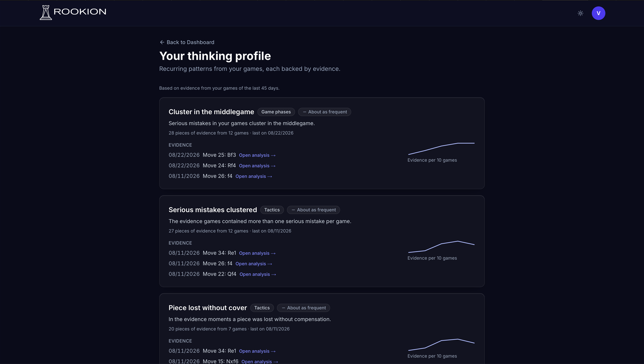
Task: Toggle the light/dark theme sun icon
Action: [x=580, y=13]
